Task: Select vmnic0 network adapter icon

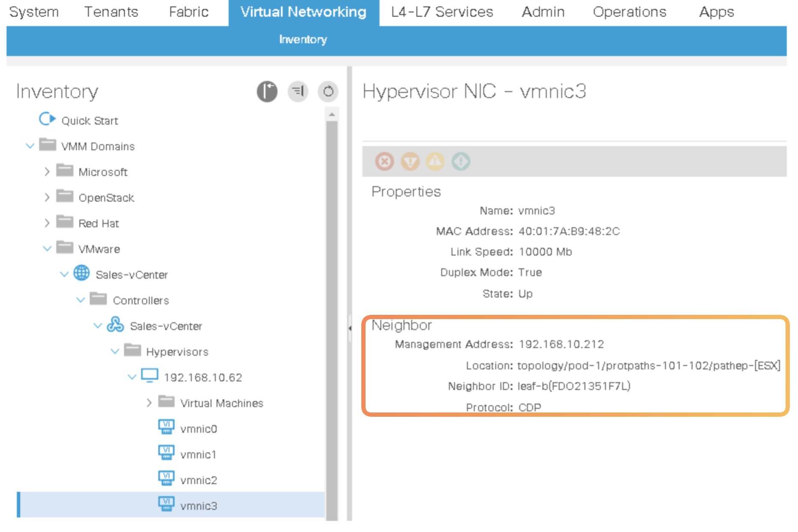Action: [x=166, y=427]
